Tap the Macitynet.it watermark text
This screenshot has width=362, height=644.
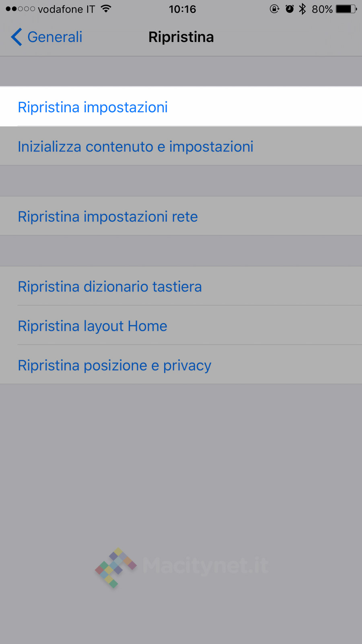(x=205, y=566)
